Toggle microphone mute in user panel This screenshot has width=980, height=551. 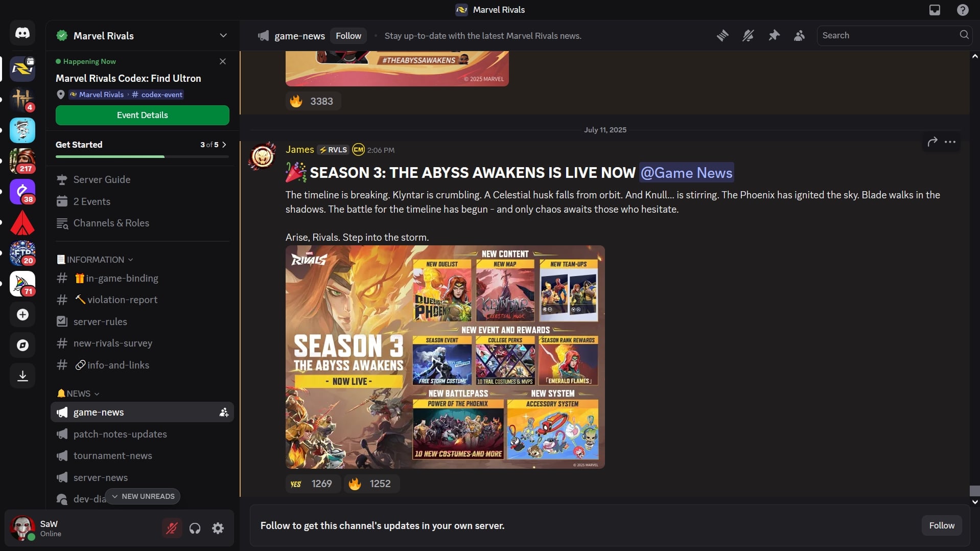[x=172, y=528]
